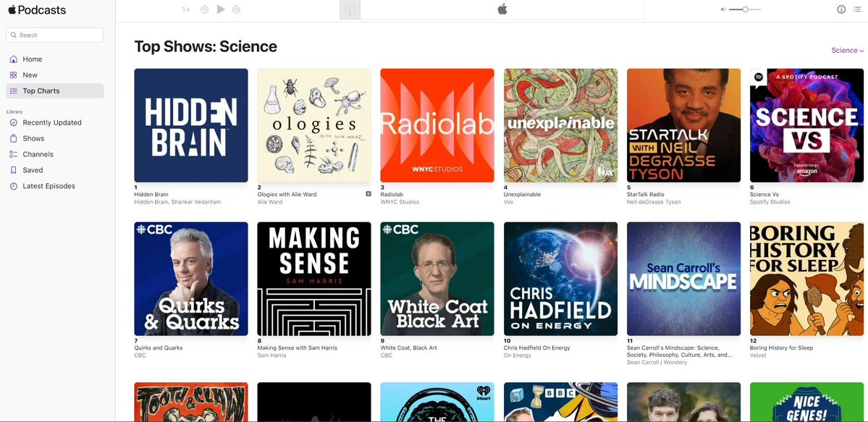
Task: Open the Making Sense artwork
Action: 314,279
